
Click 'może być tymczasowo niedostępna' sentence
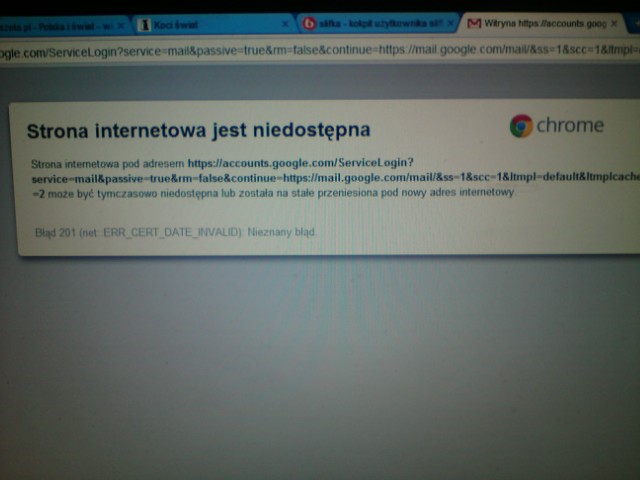(x=130, y=192)
